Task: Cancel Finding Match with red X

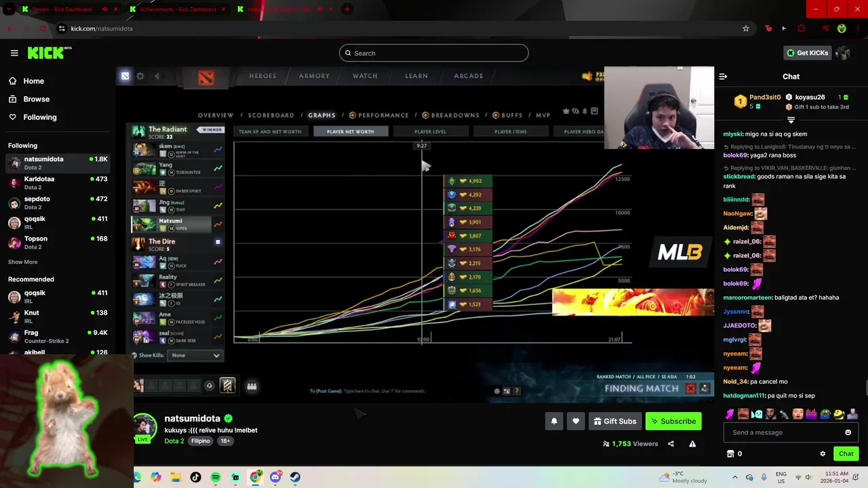Action: tap(690, 388)
